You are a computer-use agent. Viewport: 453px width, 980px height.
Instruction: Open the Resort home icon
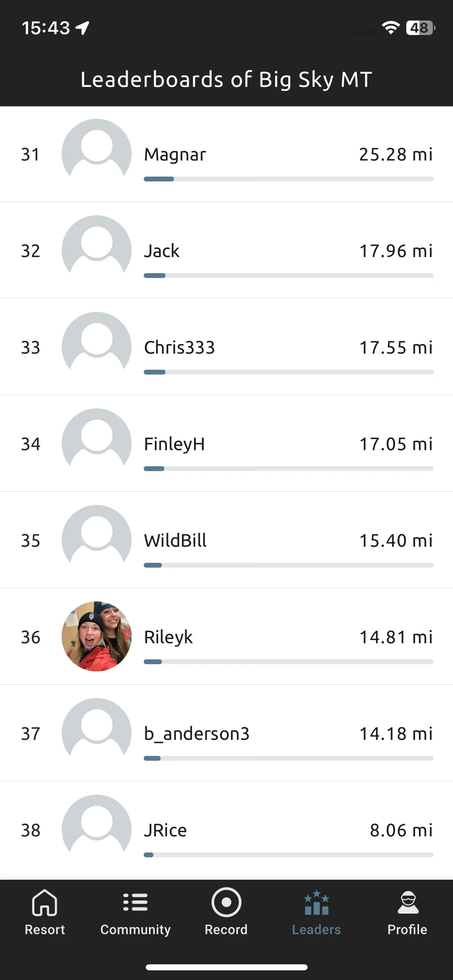(44, 902)
